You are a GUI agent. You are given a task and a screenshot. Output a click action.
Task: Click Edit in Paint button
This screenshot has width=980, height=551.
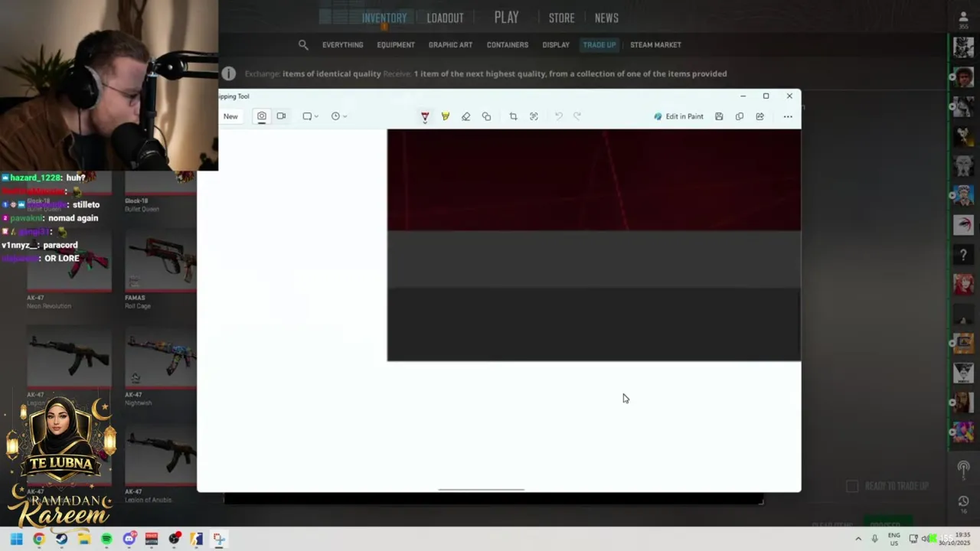(678, 116)
